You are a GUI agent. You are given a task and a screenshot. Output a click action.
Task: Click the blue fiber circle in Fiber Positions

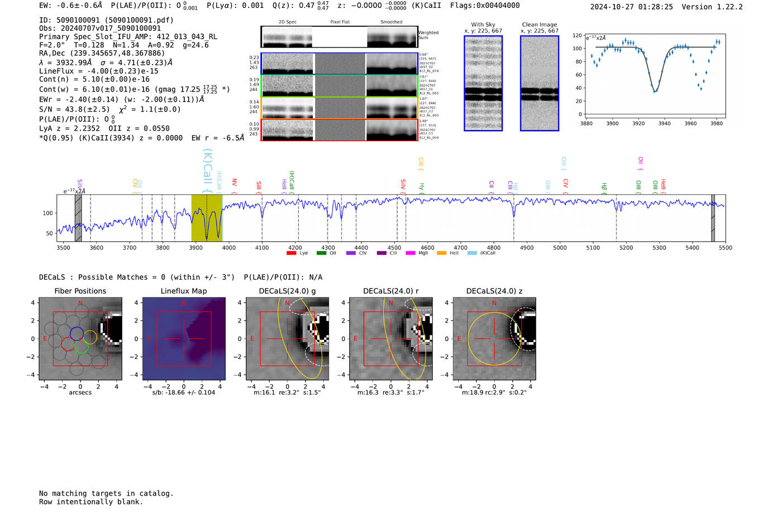(77, 334)
